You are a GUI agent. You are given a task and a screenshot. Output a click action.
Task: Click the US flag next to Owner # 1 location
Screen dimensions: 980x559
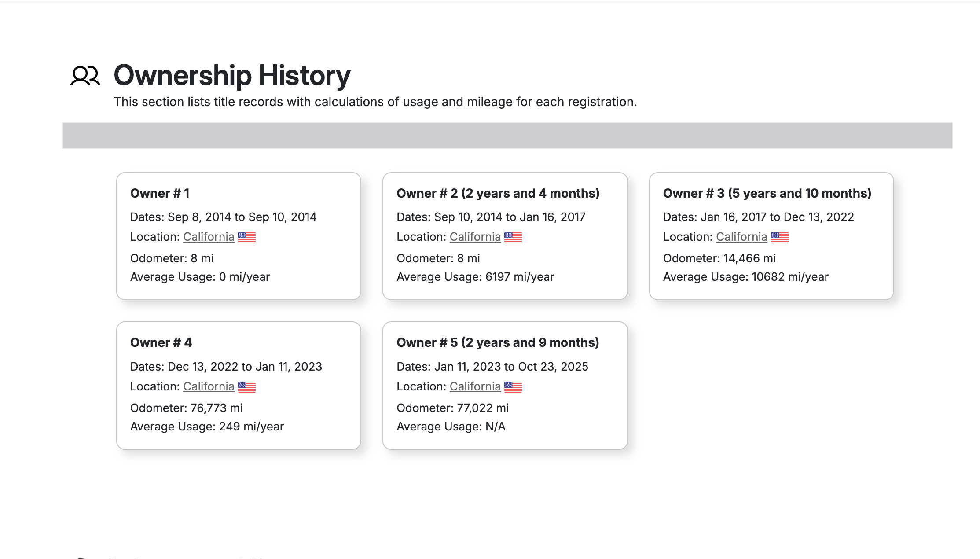click(x=248, y=237)
